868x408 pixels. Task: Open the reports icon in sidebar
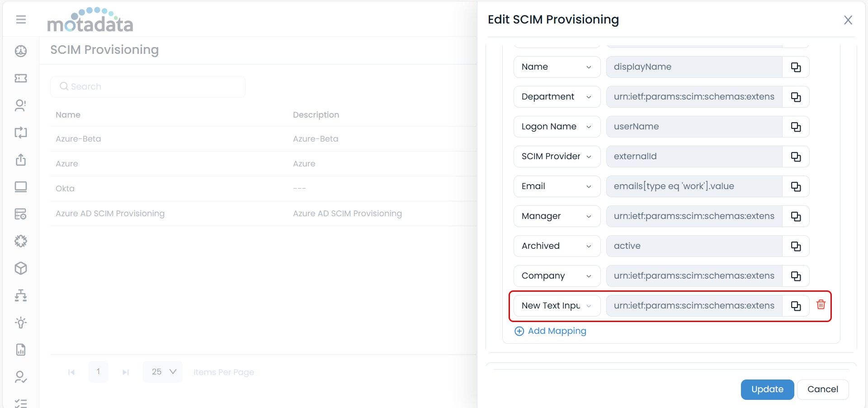(x=21, y=350)
